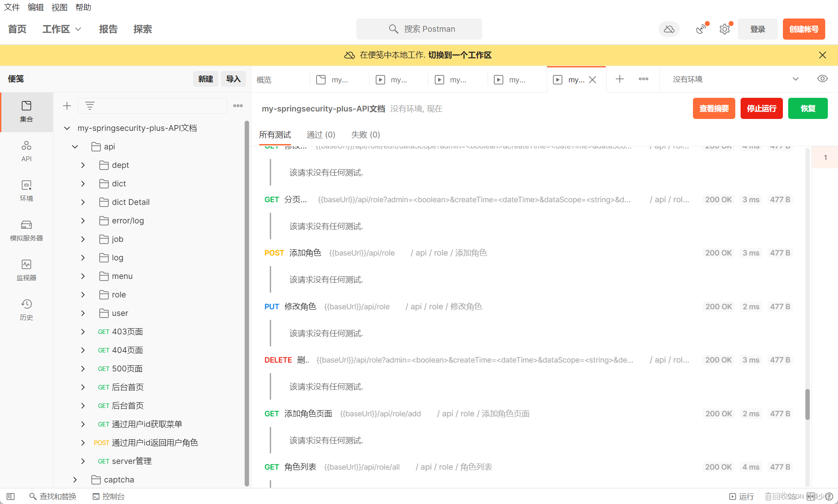Click the collection filter input field
838x504 pixels.
[x=153, y=106]
